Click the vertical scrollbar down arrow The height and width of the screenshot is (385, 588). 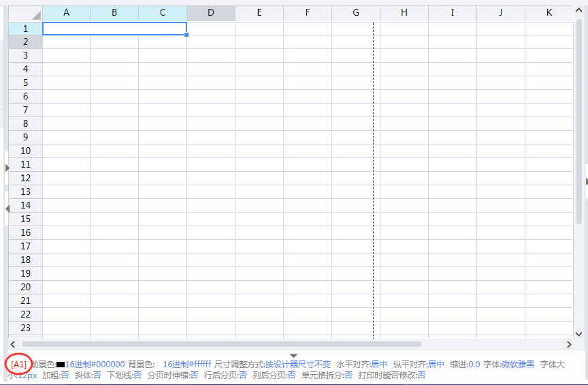pos(579,333)
